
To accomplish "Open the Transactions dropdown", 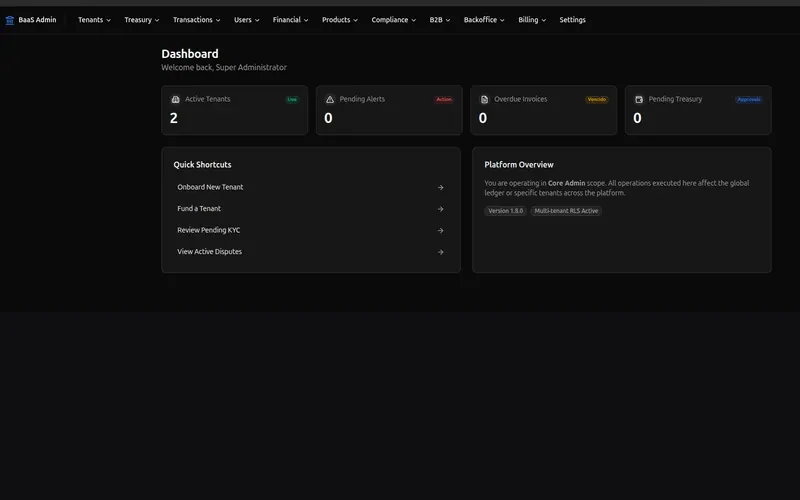I will click(x=196, y=20).
